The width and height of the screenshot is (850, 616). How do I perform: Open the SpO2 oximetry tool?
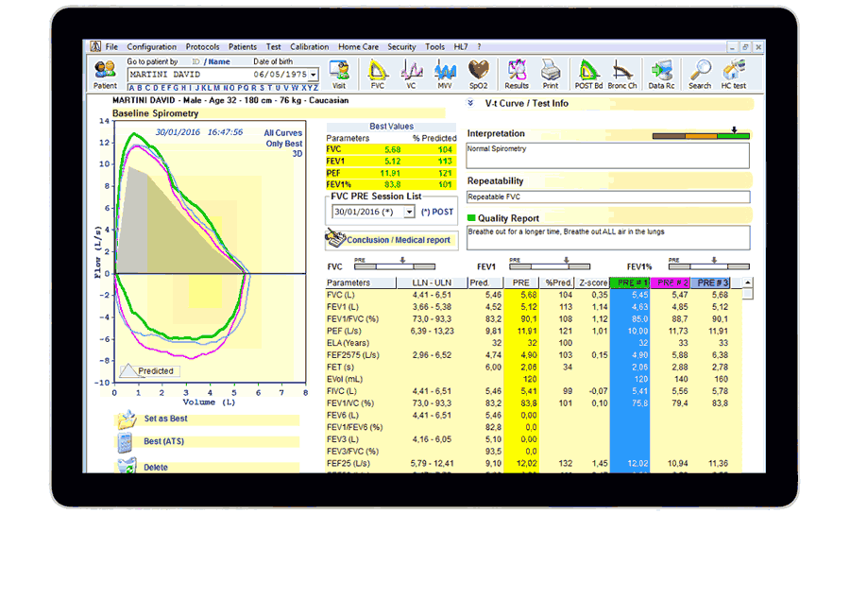(479, 73)
